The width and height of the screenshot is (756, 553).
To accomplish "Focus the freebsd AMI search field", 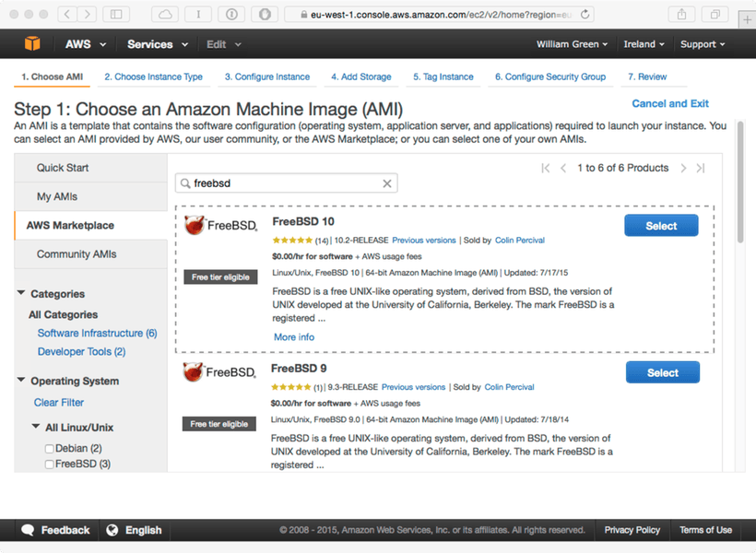I will 287,183.
